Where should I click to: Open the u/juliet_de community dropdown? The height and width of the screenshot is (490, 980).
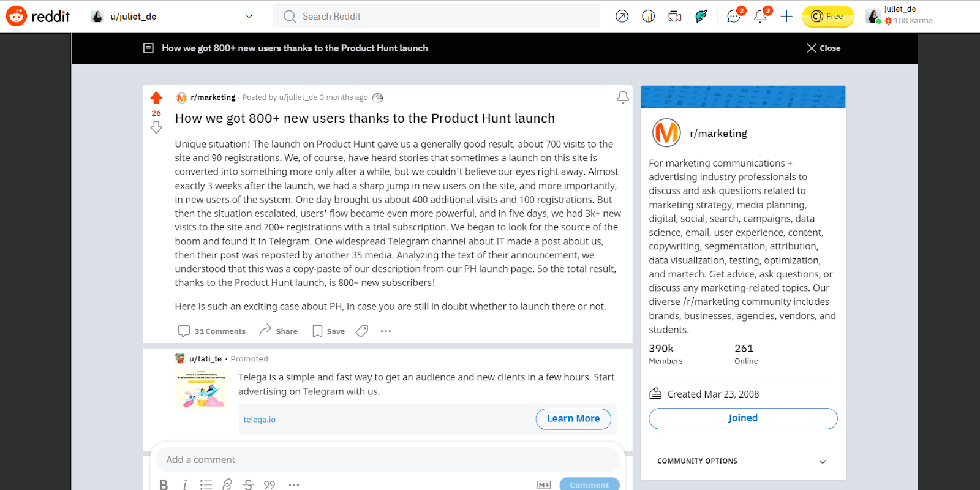pyautogui.click(x=172, y=17)
